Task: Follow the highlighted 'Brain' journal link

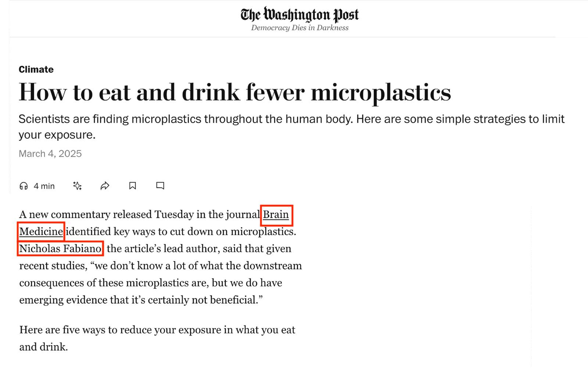Action: (x=276, y=215)
